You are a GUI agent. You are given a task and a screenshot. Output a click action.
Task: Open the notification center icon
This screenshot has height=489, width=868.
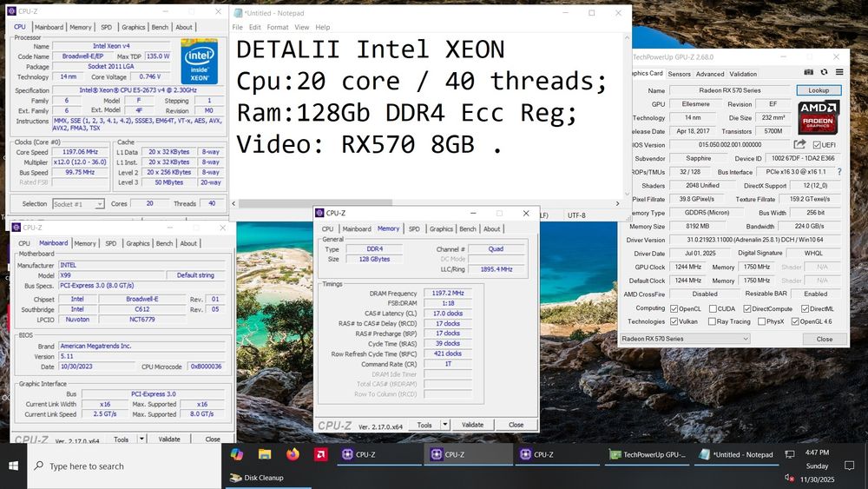pyautogui.click(x=849, y=466)
